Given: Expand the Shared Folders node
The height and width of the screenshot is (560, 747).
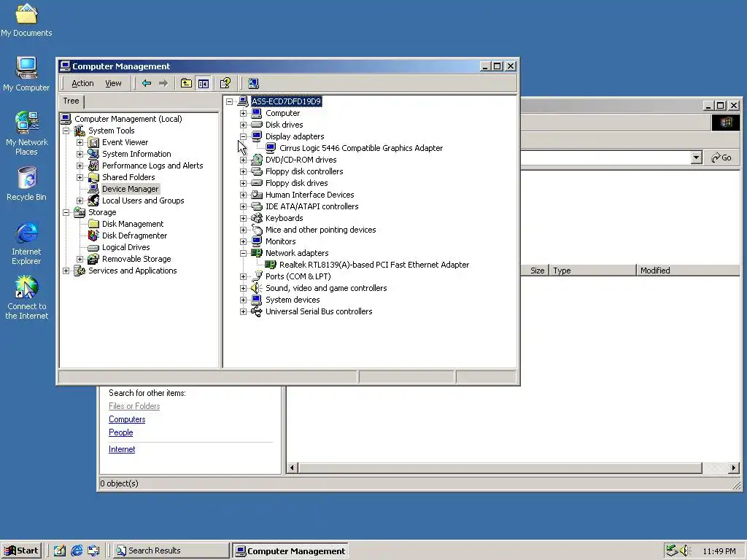Looking at the screenshot, I should click(x=80, y=177).
